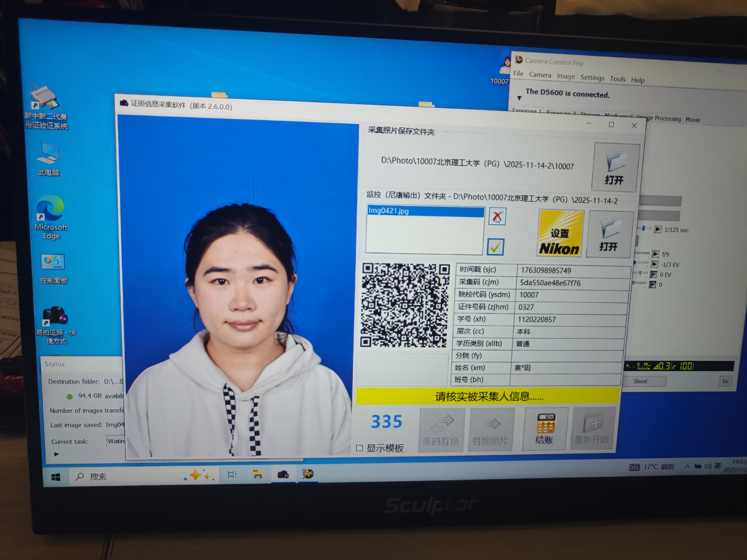Screen dimensions: 747x560
Task: Click the Task View taskbar icon
Action: [232, 475]
